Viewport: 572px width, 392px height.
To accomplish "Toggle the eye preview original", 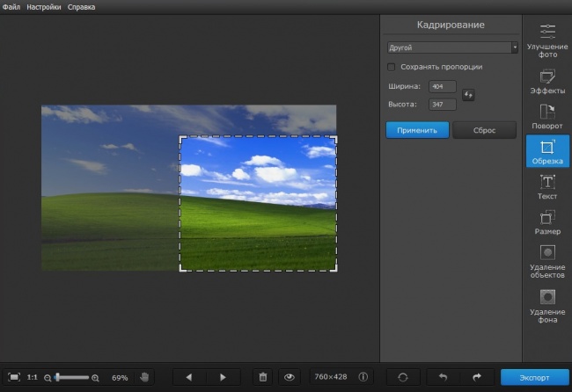I will point(290,377).
